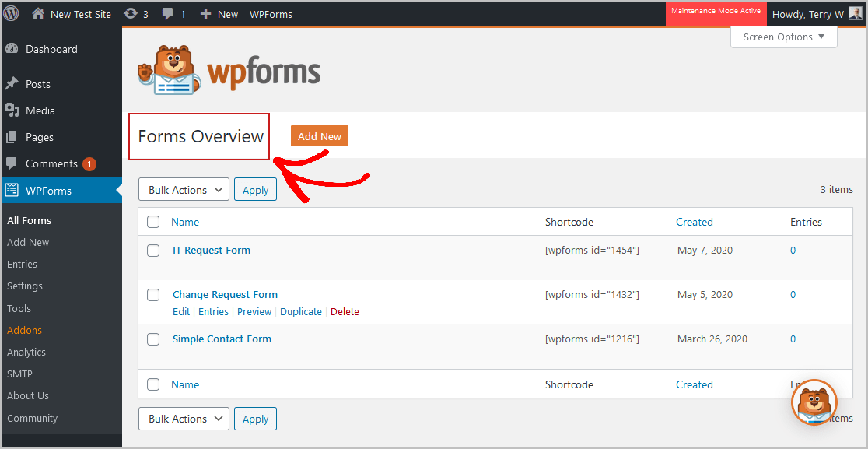868x449 pixels.
Task: Open SMTP in WPForms submenu
Action: [20, 374]
